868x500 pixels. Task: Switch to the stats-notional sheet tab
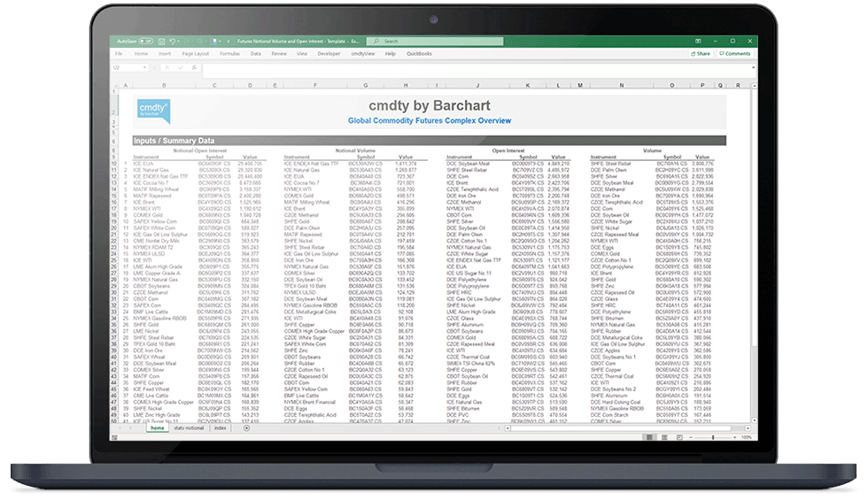point(189,428)
